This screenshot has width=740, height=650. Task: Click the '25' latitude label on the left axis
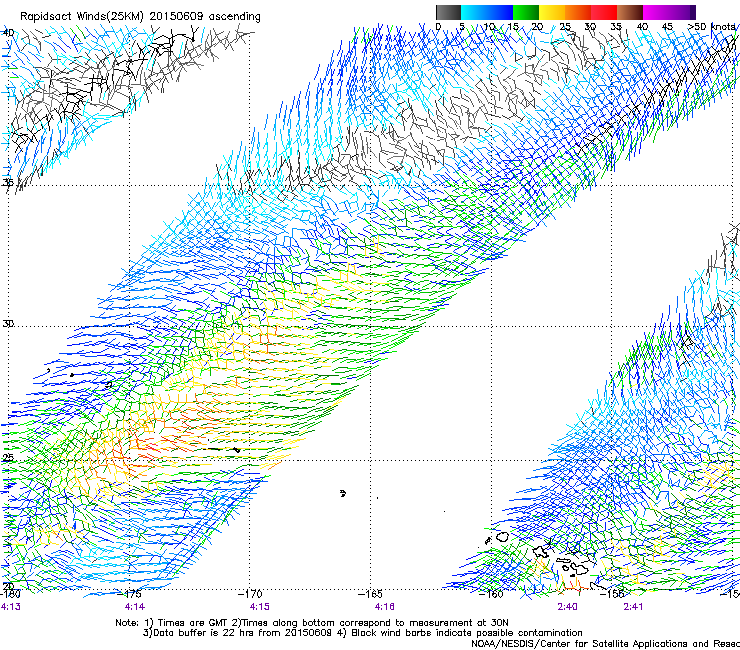pyautogui.click(x=8, y=458)
